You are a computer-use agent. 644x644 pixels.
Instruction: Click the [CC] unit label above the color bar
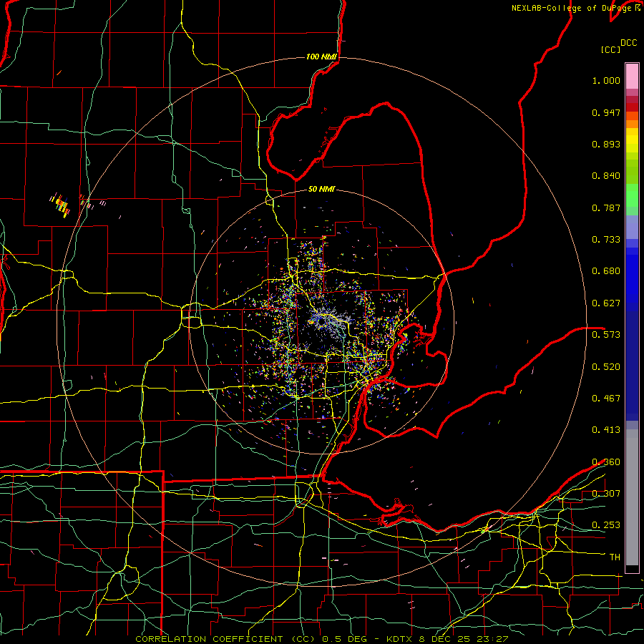click(610, 49)
